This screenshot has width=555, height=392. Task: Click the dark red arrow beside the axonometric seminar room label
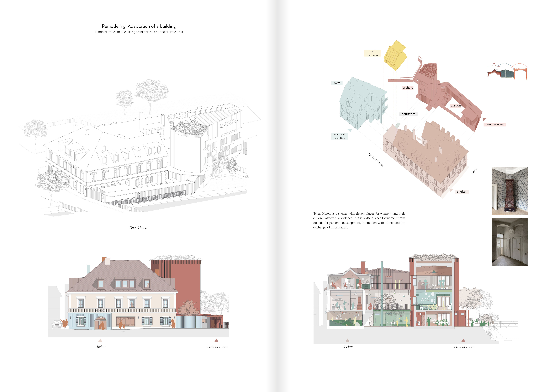pos(484,119)
